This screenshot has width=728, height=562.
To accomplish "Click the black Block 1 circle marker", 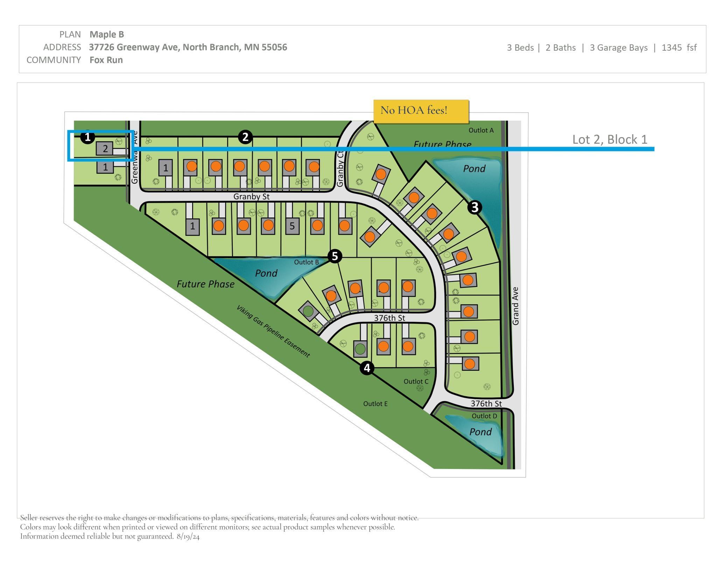I will pyautogui.click(x=87, y=137).
